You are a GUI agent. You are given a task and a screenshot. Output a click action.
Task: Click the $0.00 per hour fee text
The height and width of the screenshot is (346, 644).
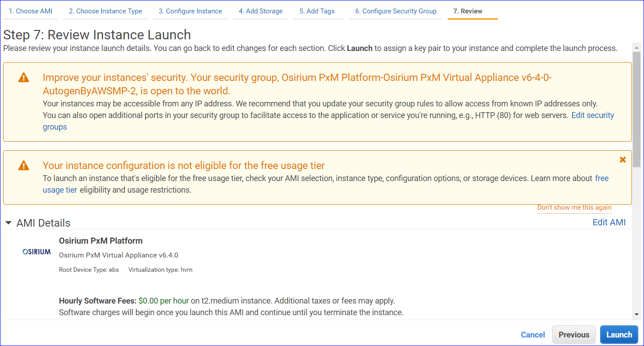[x=164, y=301]
